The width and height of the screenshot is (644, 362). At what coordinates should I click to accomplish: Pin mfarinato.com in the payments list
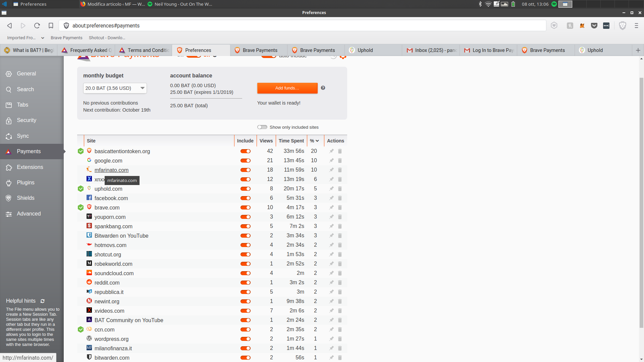(x=331, y=170)
